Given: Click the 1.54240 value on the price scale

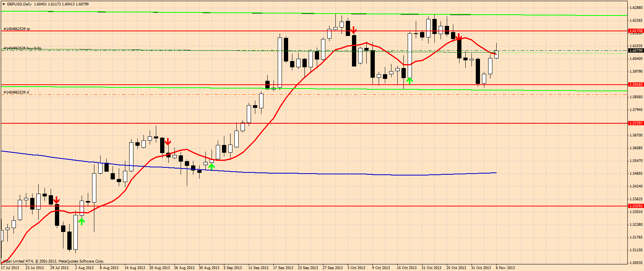Looking at the screenshot, I should pos(636,186).
